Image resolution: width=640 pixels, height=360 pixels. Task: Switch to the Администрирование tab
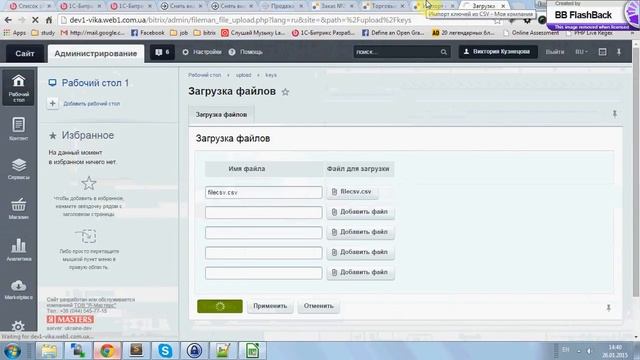tap(96, 53)
